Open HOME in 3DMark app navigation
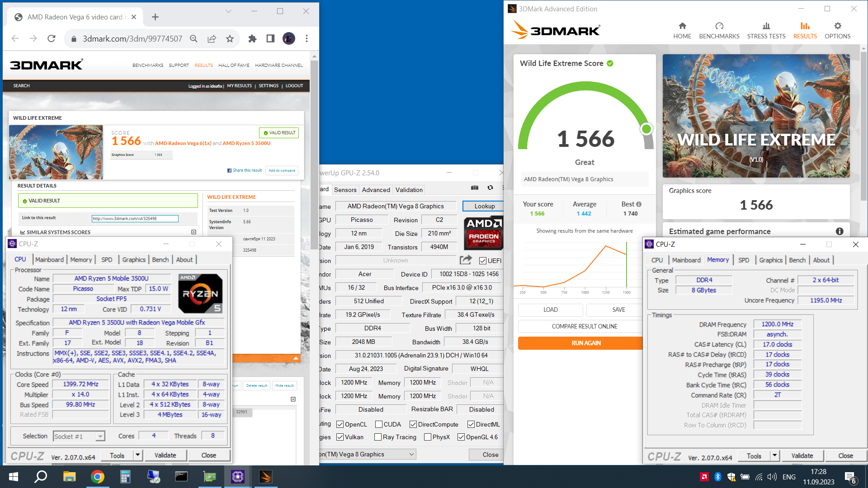The width and height of the screenshot is (868, 488). tap(682, 31)
